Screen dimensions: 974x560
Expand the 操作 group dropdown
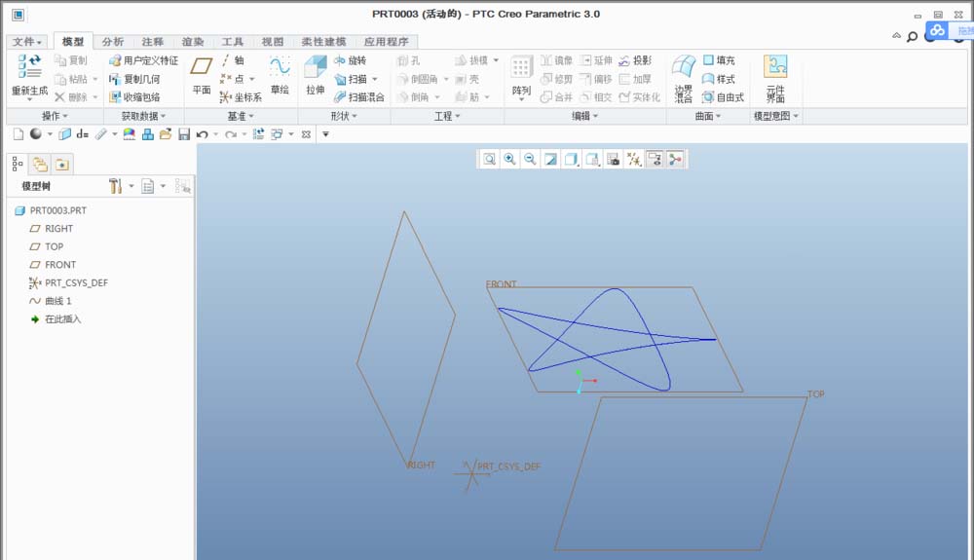click(x=55, y=116)
